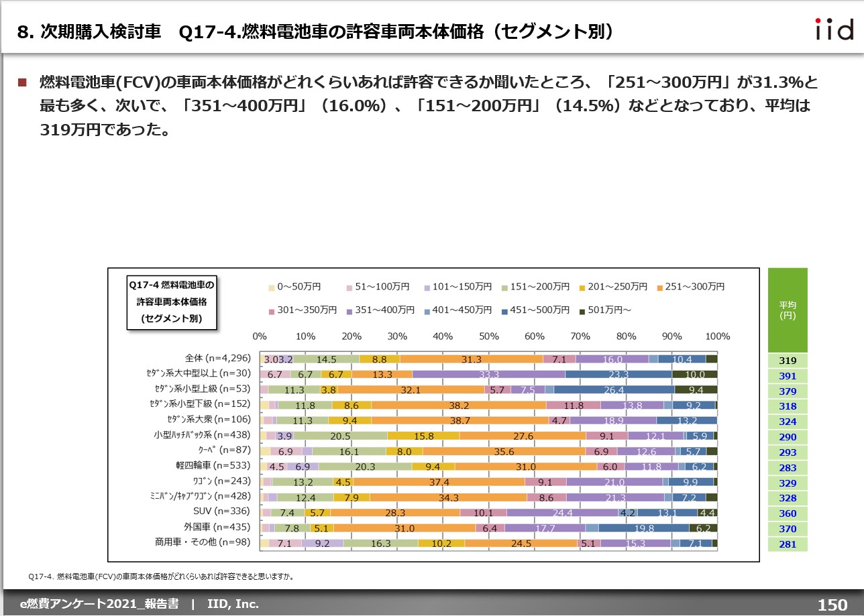Click the 33.3 segment in ｾﾀﾞﾝ系大中型以上 bar
The width and height of the screenshot is (864, 616).
[x=488, y=374]
